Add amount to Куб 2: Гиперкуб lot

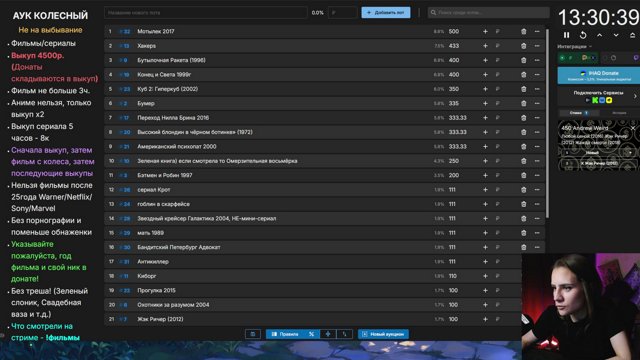click(x=485, y=89)
